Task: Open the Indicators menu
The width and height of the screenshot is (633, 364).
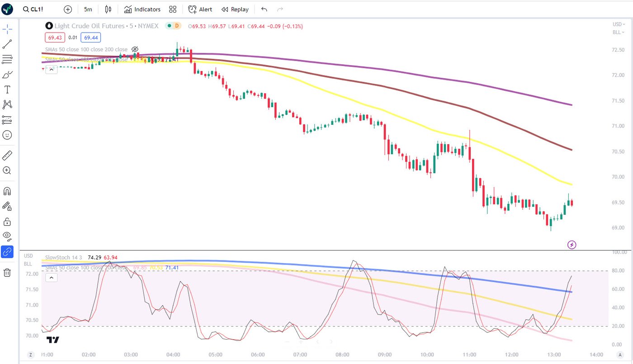Action: click(x=142, y=9)
